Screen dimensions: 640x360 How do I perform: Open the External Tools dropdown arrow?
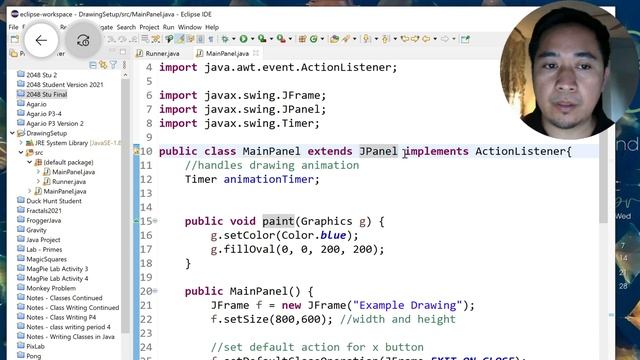[290, 39]
